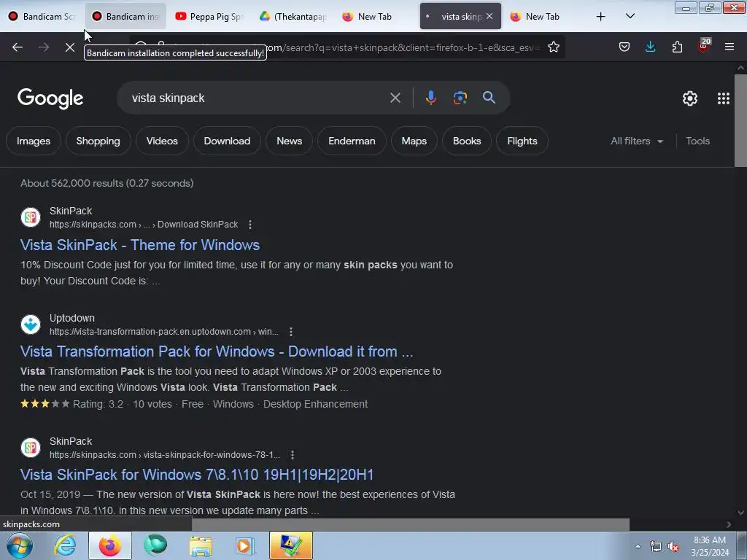Stop loading the page
This screenshot has width=747, height=560.
point(69,47)
